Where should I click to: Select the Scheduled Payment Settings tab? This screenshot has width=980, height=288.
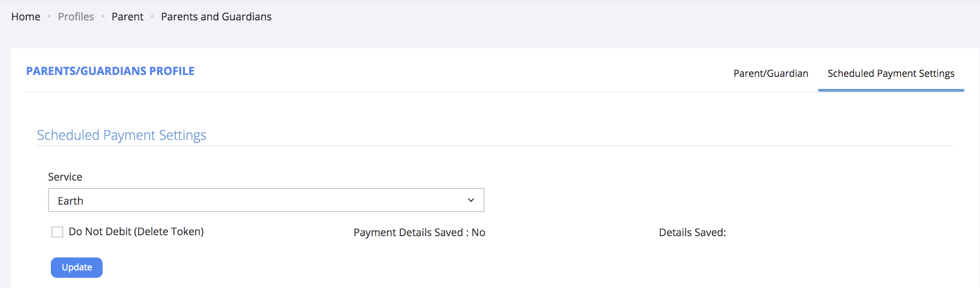[x=890, y=73]
